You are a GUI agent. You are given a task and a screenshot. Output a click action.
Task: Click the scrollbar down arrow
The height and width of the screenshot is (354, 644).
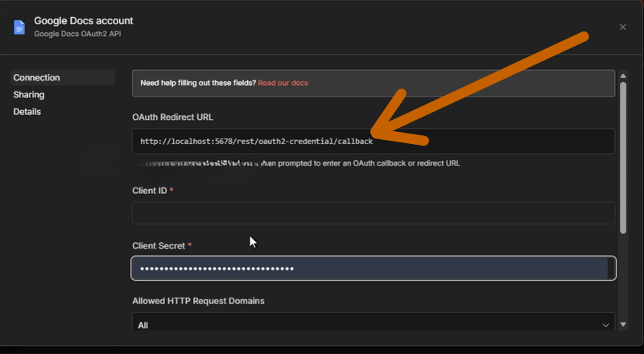(x=623, y=324)
